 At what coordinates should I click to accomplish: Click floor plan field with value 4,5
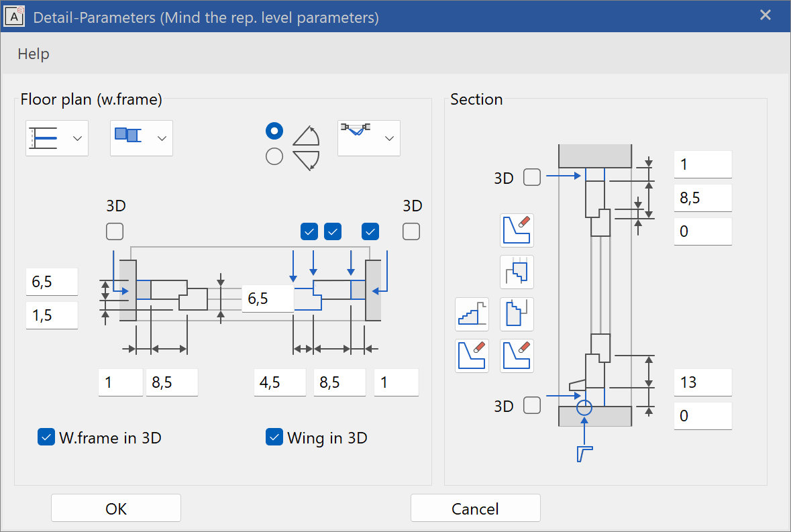[x=280, y=382]
